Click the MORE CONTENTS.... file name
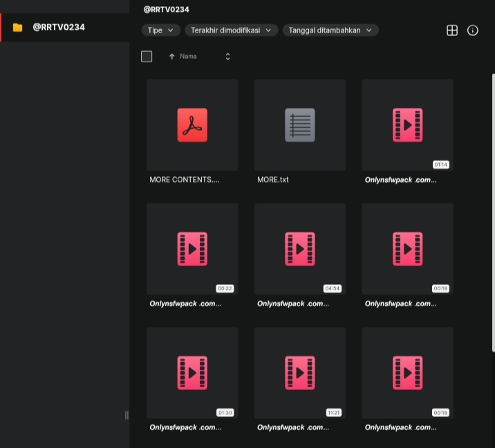Screen dimensions: 495x448 pos(184,180)
